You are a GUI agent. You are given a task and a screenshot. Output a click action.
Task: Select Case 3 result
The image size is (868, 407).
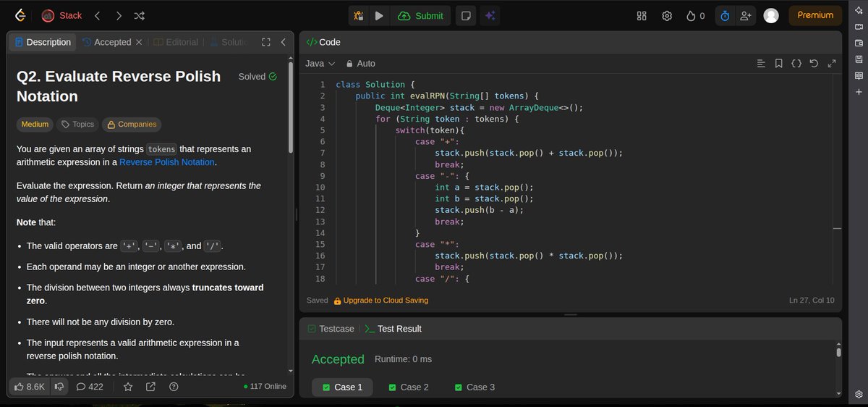(475, 387)
